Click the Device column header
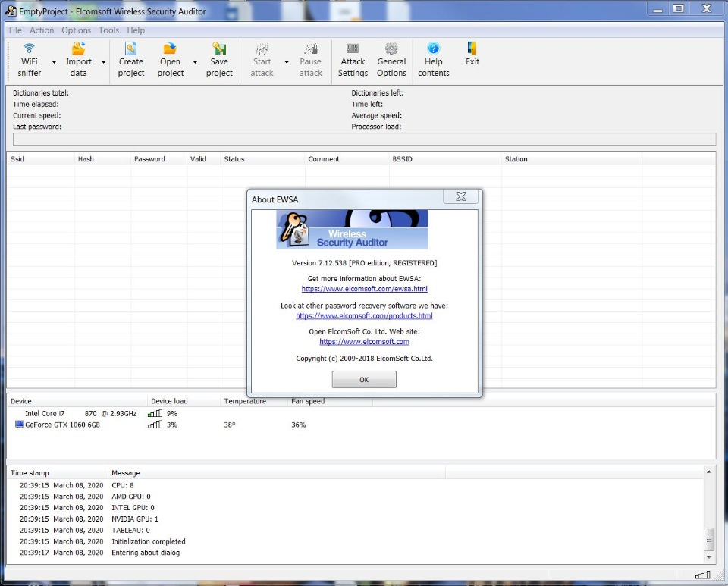 point(77,401)
